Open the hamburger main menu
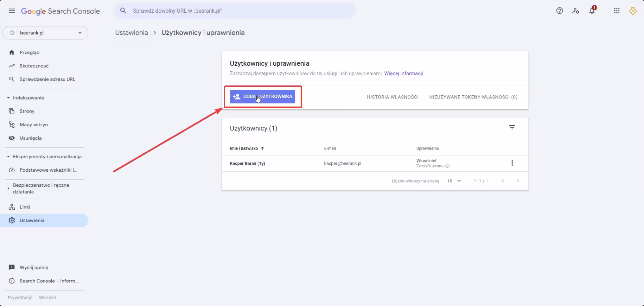The image size is (644, 306). pos(12,11)
